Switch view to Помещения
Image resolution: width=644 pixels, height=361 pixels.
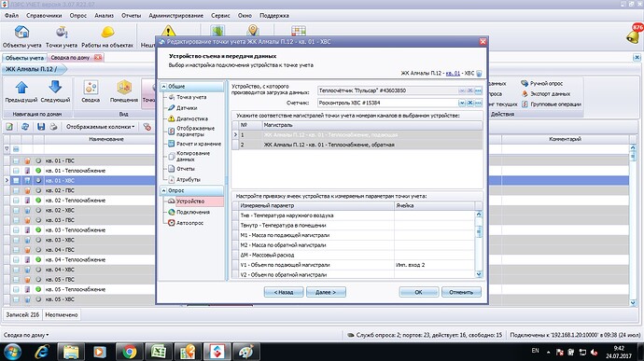124,92
